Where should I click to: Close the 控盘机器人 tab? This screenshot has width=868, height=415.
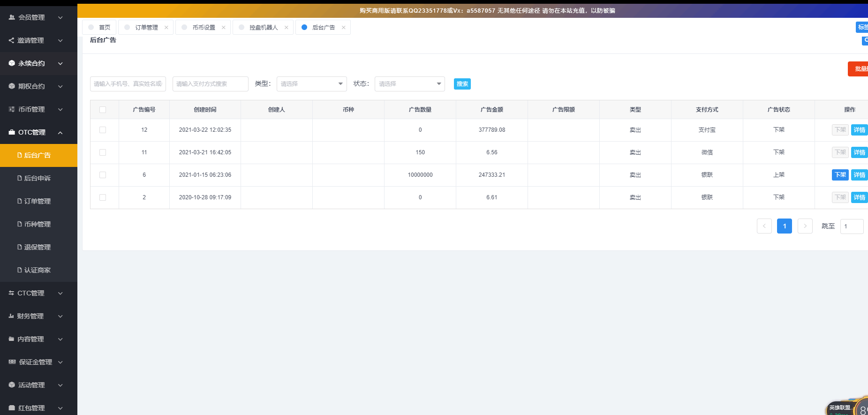pos(287,28)
